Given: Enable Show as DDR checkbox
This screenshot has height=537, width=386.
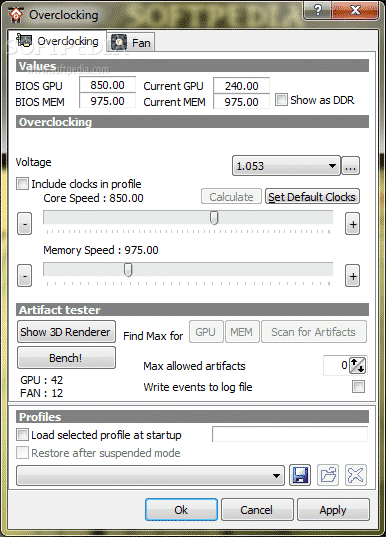Looking at the screenshot, I should point(281,100).
